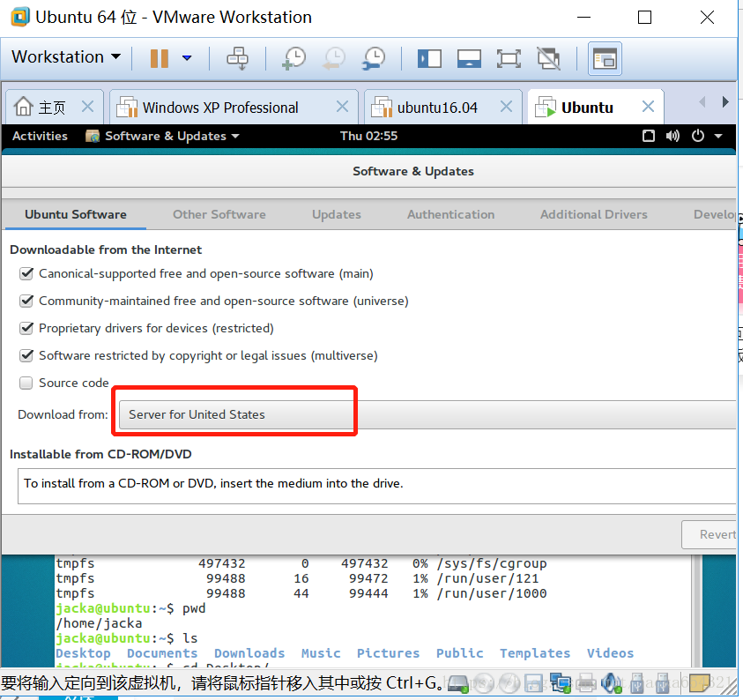Switch to the Updates tab
743x700 pixels.
(x=337, y=214)
